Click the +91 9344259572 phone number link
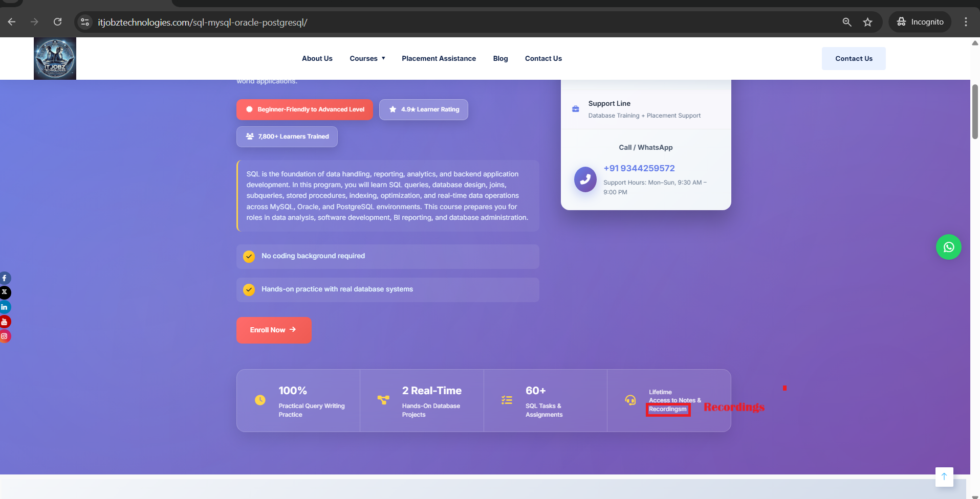This screenshot has height=499, width=980. [x=639, y=168]
